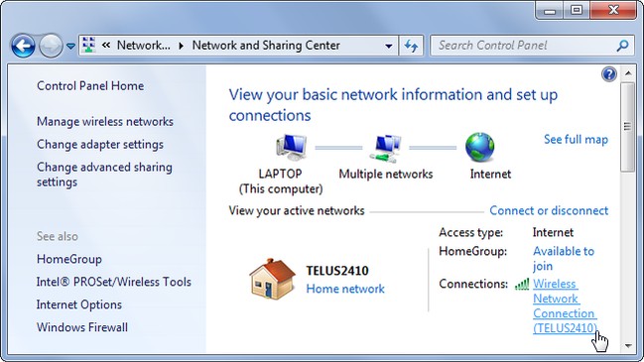This screenshot has height=362, width=644.
Task: Click the Refresh button beside address bar
Action: click(x=411, y=46)
